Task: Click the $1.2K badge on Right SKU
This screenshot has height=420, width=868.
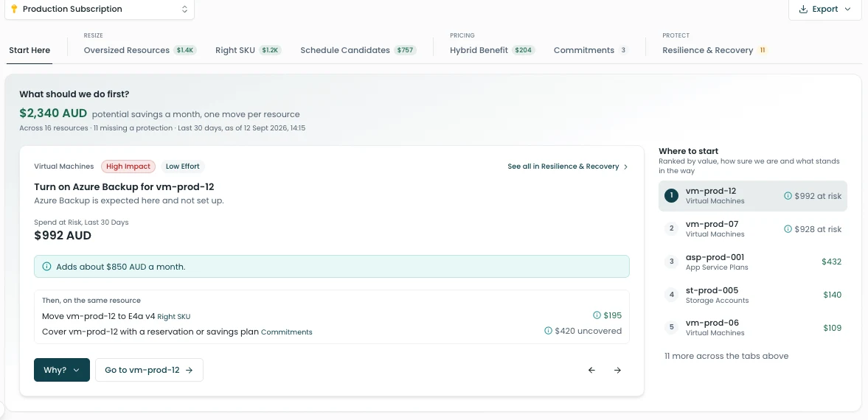Action: pyautogui.click(x=271, y=50)
